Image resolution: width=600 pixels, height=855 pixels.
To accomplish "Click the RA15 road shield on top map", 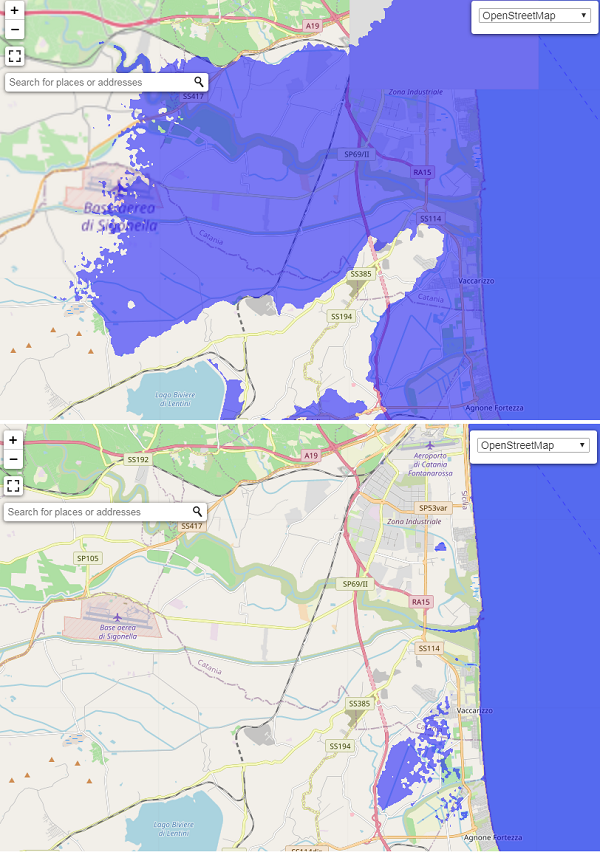I will pos(422,172).
